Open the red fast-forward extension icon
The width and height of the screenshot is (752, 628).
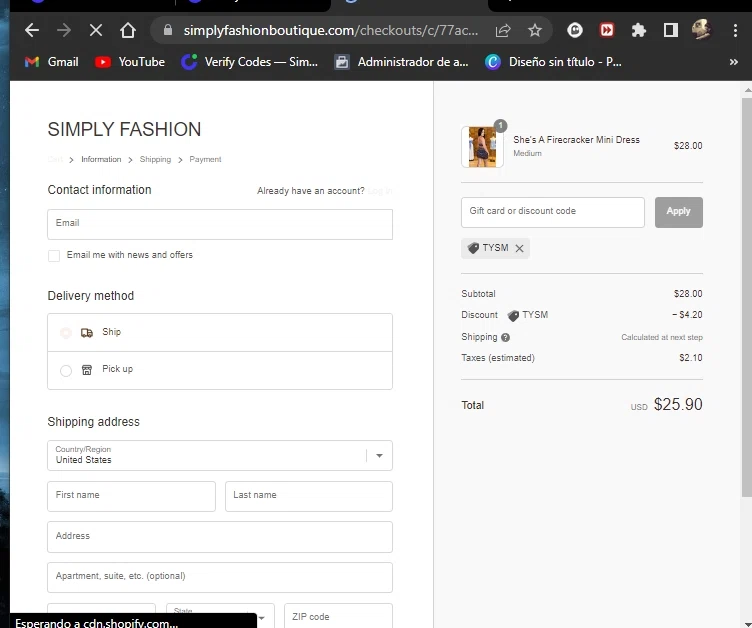click(x=607, y=30)
